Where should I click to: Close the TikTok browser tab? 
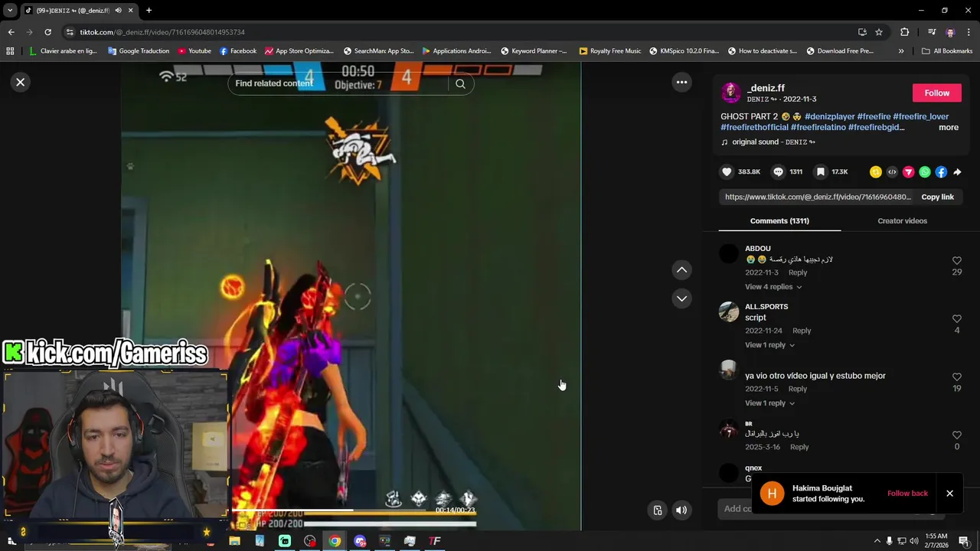tap(130, 11)
